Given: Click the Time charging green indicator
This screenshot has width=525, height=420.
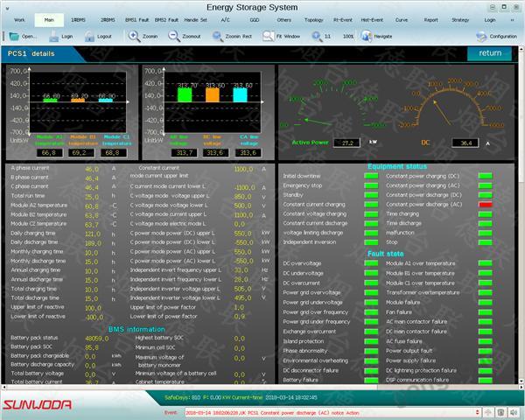Looking at the screenshot, I should click(x=485, y=214).
